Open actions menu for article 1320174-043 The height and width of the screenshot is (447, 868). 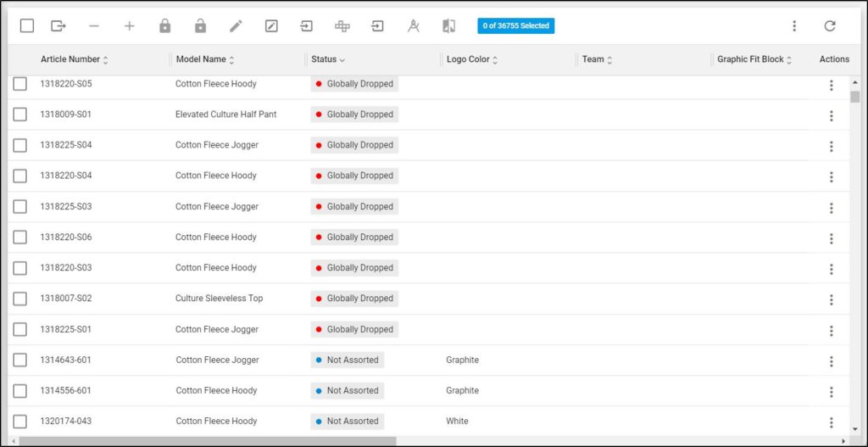[831, 422]
